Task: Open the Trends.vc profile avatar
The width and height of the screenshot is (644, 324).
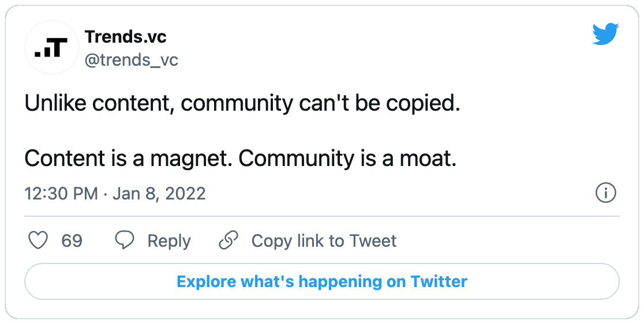Action: [52, 47]
